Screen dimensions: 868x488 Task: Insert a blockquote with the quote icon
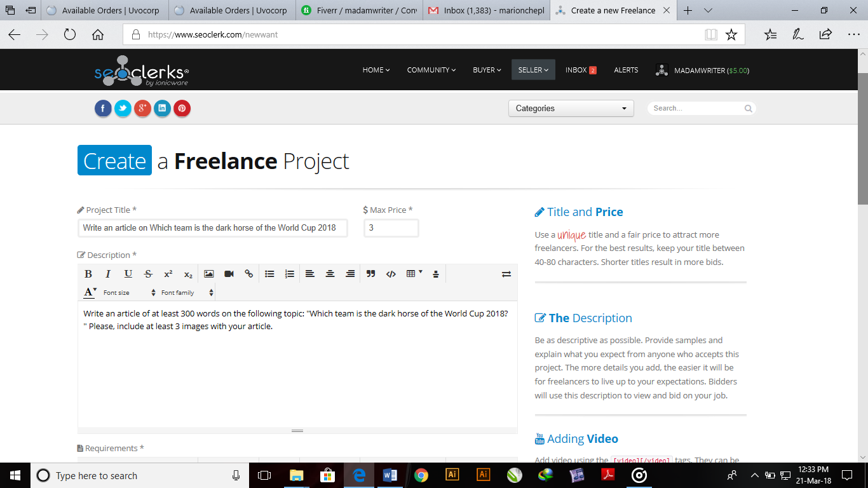(371, 274)
